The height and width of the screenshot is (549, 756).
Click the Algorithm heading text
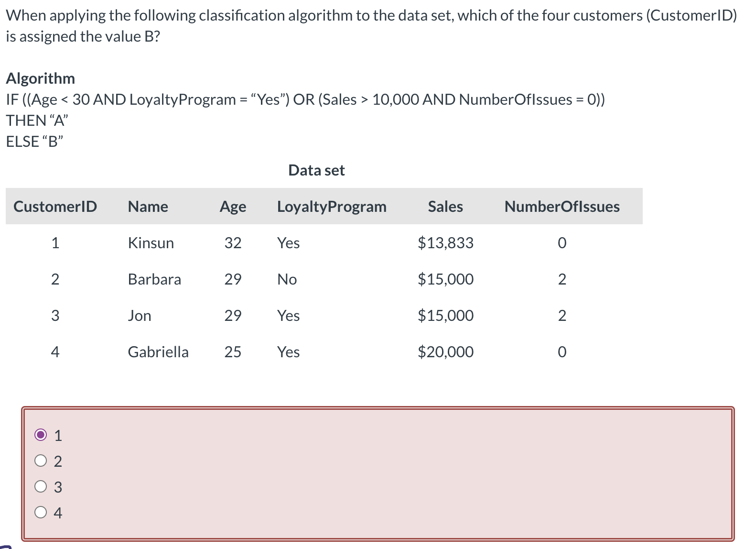pos(41,78)
